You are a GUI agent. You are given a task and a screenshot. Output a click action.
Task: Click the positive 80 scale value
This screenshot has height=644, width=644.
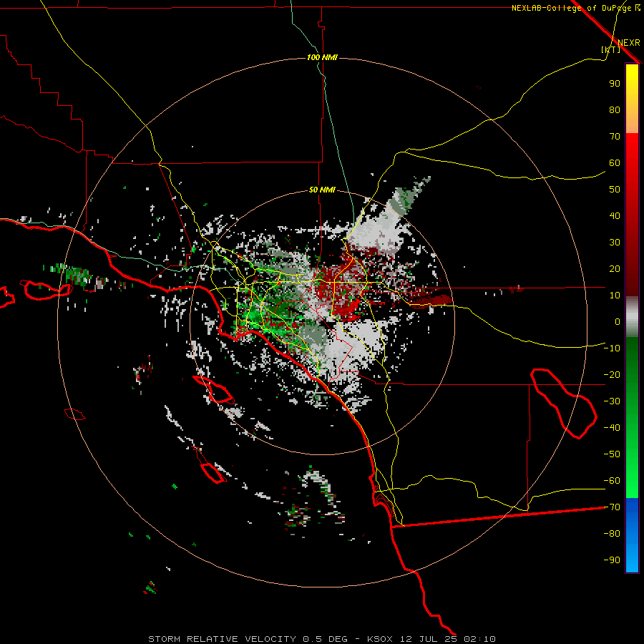point(615,109)
